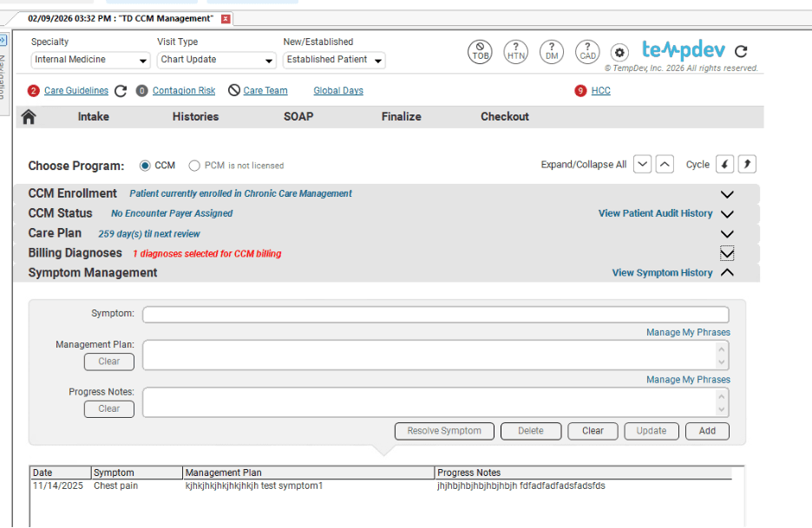Open the Visit Type dropdown
The width and height of the screenshot is (812, 528).
[217, 60]
